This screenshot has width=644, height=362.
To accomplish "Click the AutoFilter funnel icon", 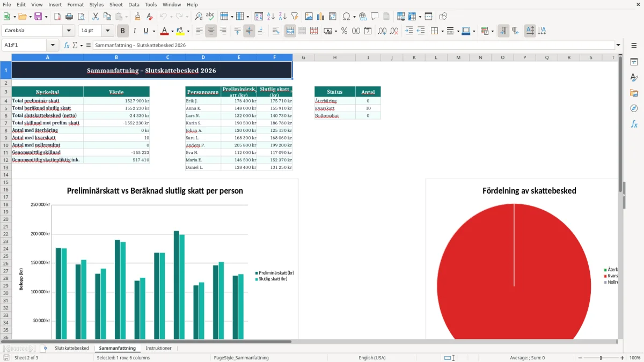I will 294,17.
